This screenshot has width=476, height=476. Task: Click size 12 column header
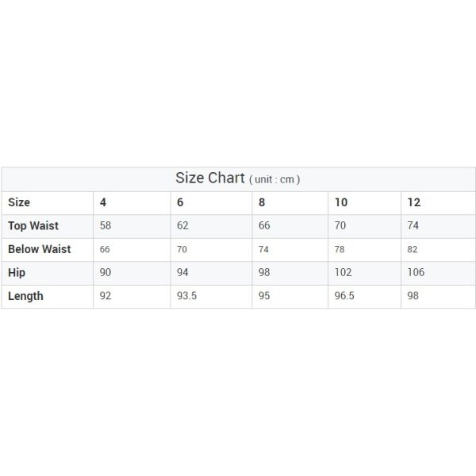pyautogui.click(x=414, y=202)
